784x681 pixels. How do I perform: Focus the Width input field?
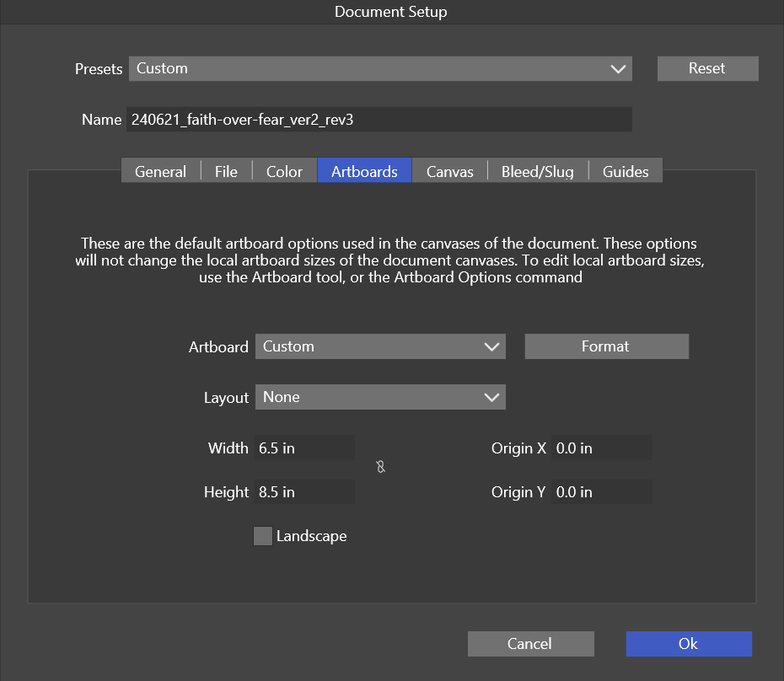304,448
